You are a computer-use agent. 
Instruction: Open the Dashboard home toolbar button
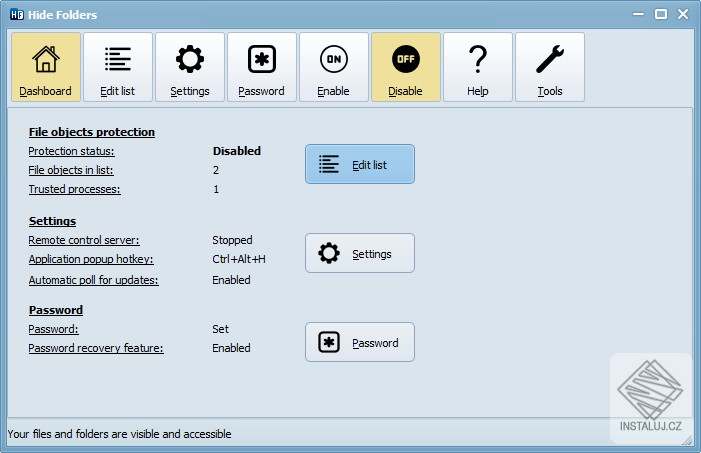click(46, 67)
